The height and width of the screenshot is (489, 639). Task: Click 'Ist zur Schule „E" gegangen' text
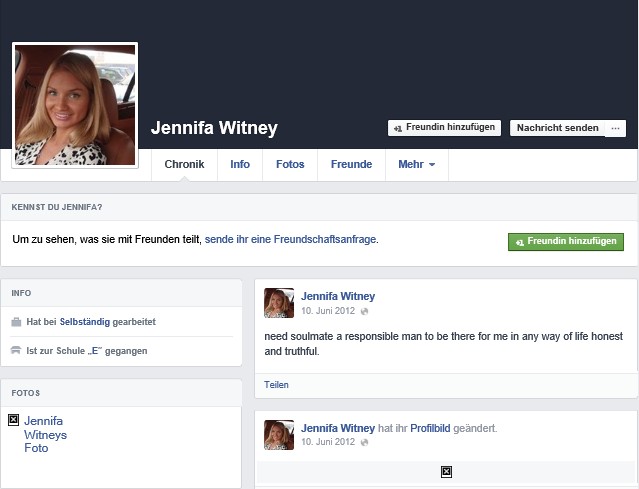pos(87,351)
